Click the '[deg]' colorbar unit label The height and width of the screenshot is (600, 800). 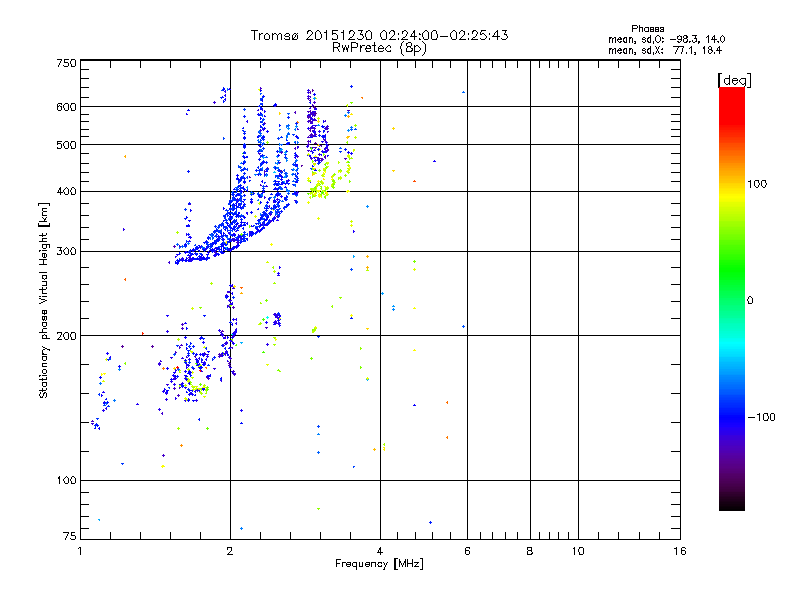pos(734,80)
